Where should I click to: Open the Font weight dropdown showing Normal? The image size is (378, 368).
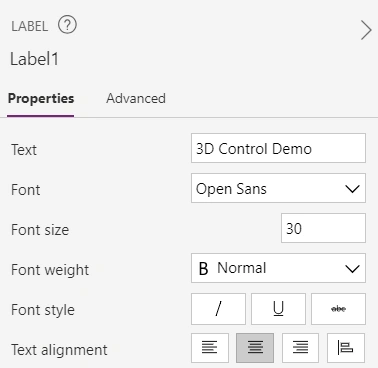pos(278,268)
